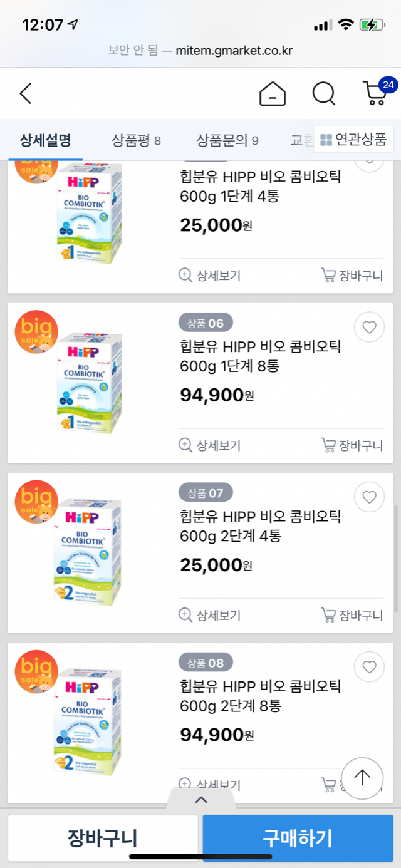Viewport: 401px width, 868px height.
Task: View details of 상품 06 with 상세보기
Action: point(209,445)
